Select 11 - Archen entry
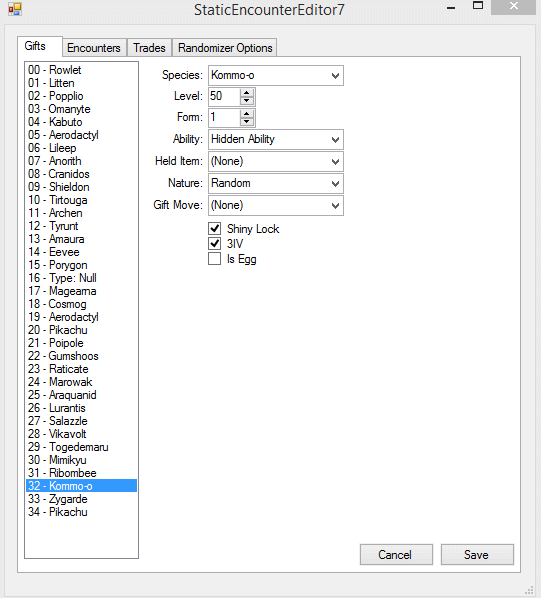541x598 pixels. click(81, 213)
